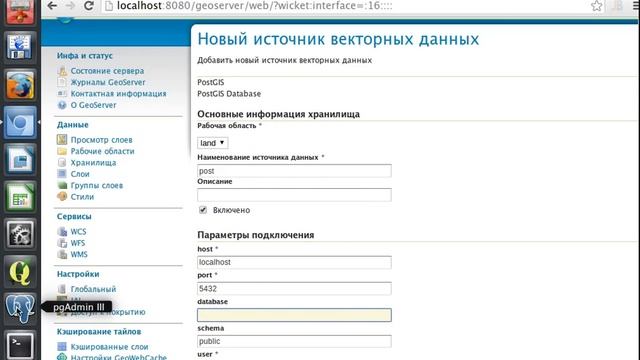Click Контактная информация icon
640x360 pixels.
pos(62,94)
